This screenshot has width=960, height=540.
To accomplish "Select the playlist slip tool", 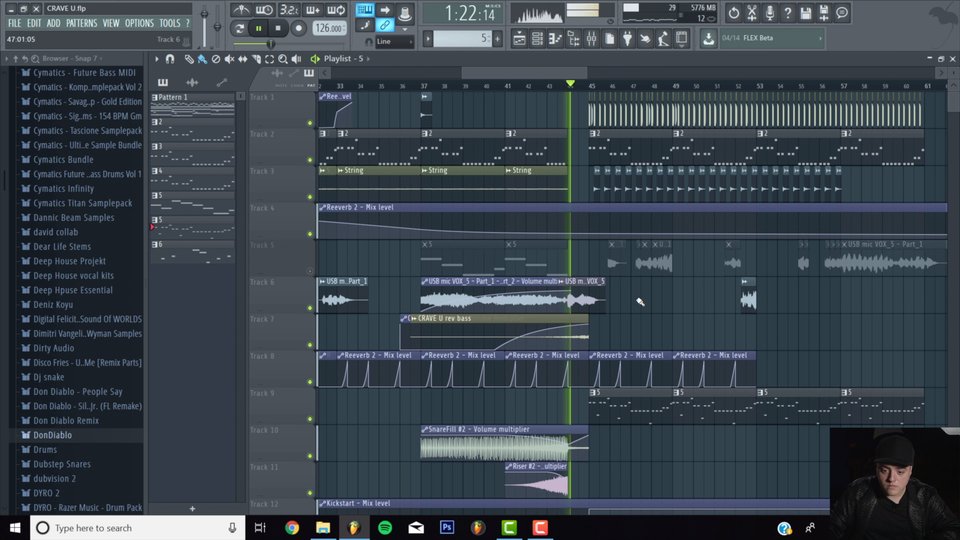I will point(242,59).
